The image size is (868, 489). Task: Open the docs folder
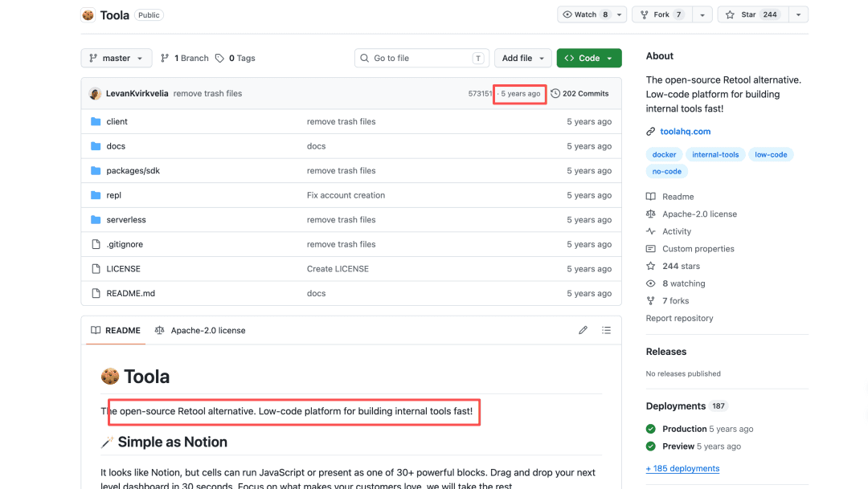pos(116,146)
